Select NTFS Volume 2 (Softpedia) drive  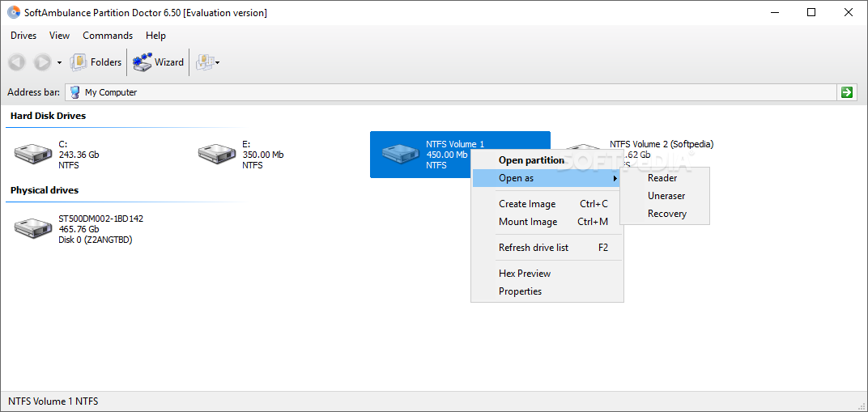(662, 144)
